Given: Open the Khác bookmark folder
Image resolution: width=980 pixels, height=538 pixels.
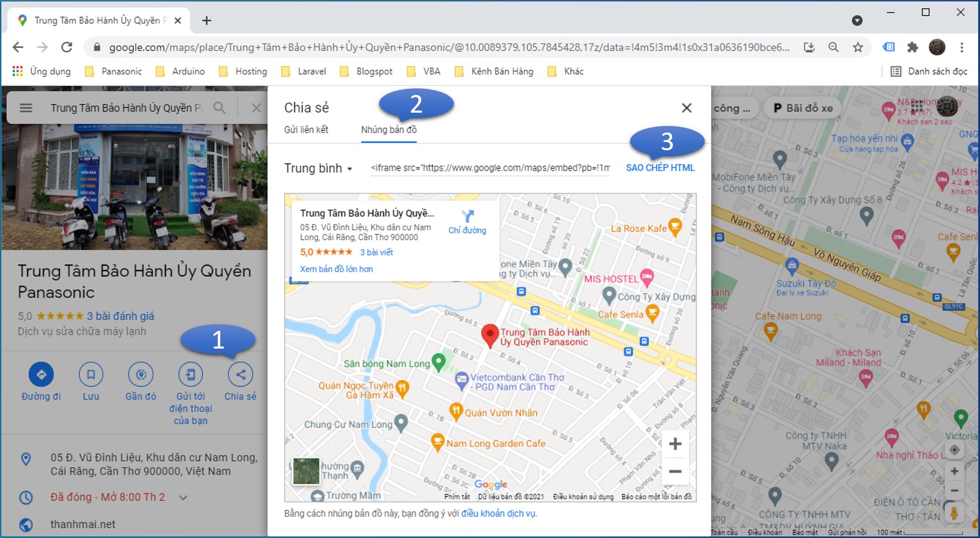Looking at the screenshot, I should [x=565, y=71].
